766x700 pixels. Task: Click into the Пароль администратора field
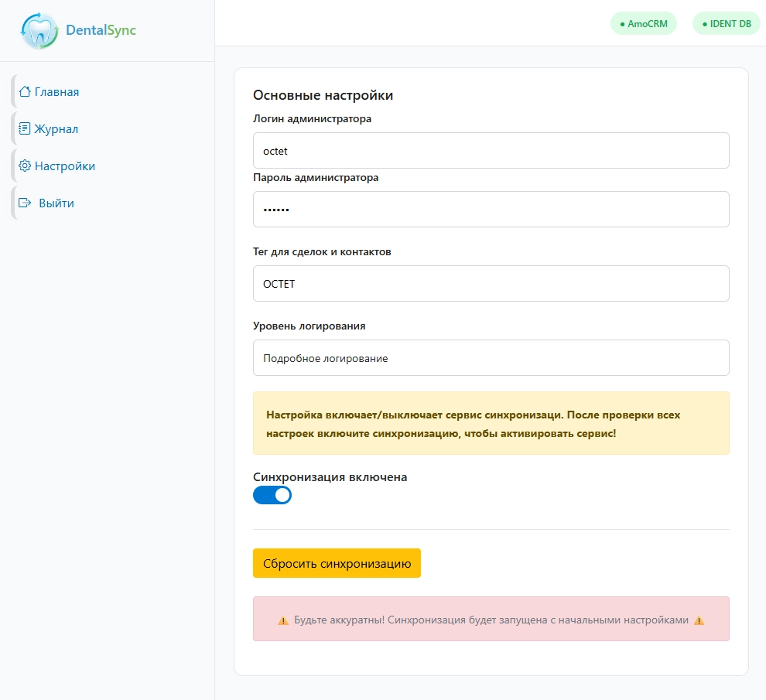[491, 210]
